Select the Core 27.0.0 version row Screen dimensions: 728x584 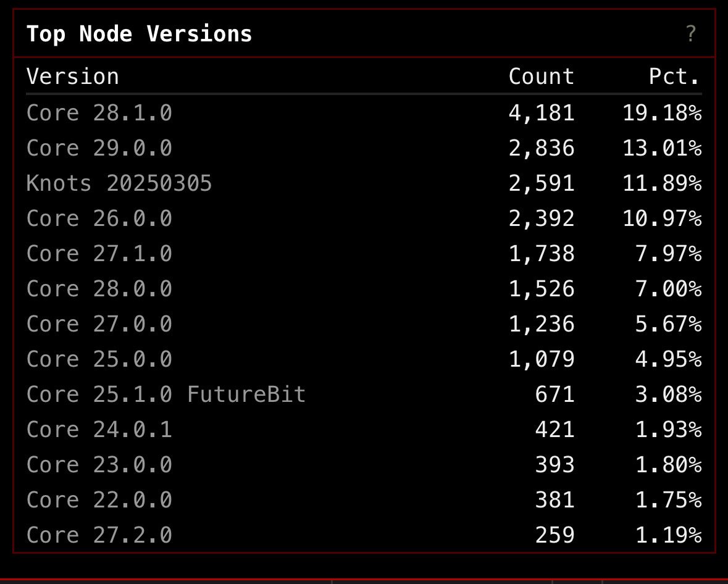tap(364, 323)
